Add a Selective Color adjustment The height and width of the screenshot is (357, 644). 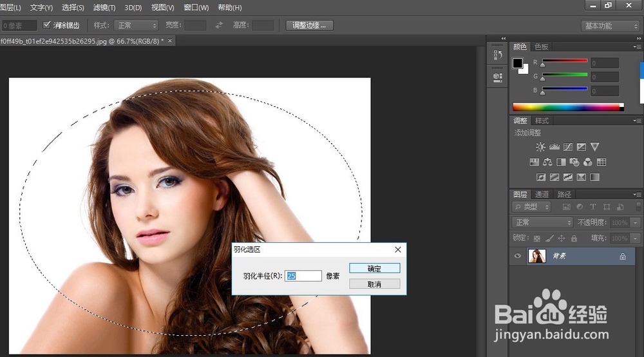click(581, 177)
